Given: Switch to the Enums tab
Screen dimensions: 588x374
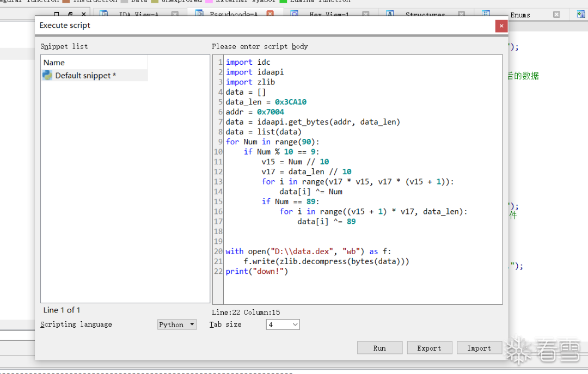Looking at the screenshot, I should pos(520,15).
